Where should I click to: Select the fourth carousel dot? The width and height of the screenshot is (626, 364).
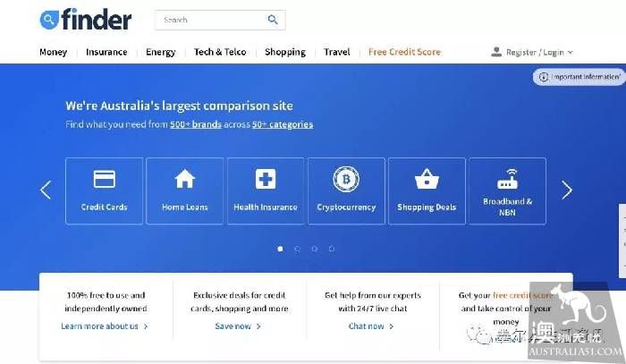click(x=332, y=249)
